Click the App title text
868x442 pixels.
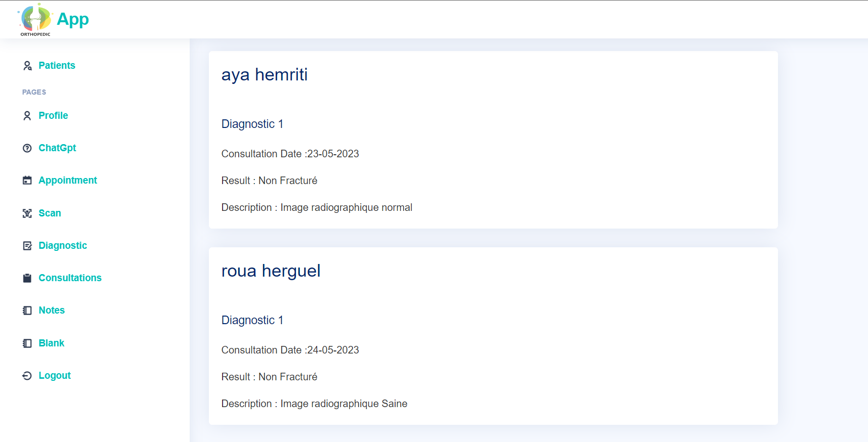(x=73, y=19)
